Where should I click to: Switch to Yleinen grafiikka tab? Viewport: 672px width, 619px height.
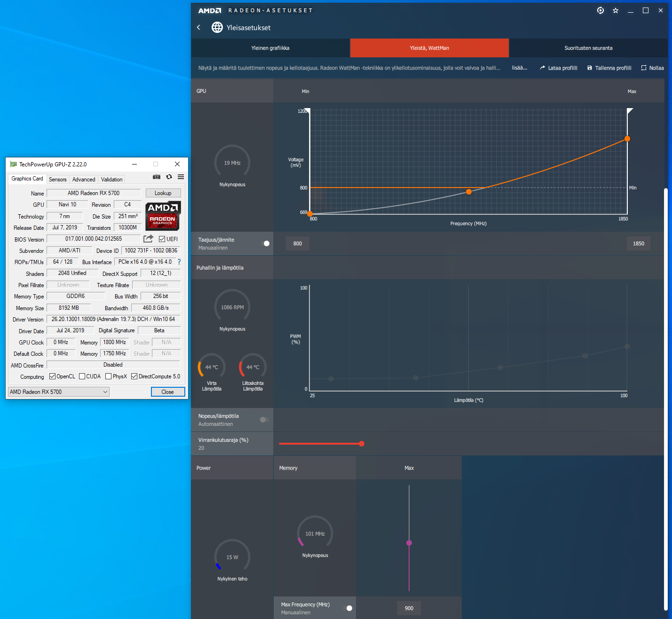pyautogui.click(x=270, y=48)
